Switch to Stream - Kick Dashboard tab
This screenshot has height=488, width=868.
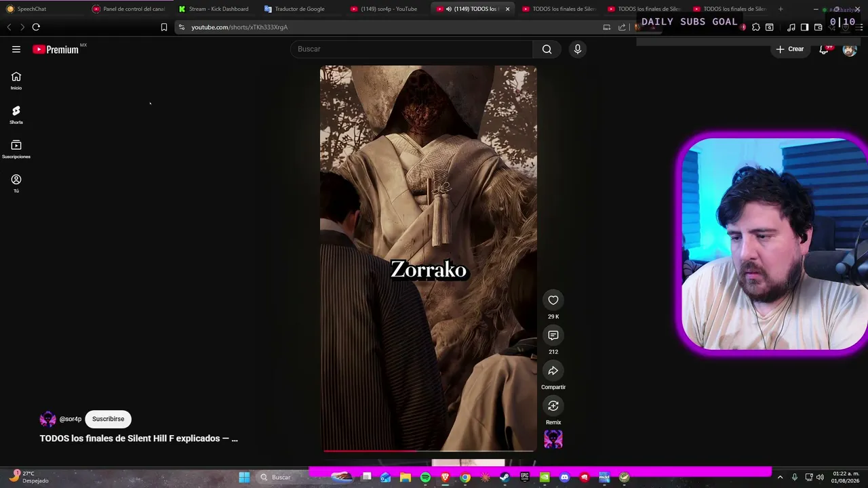216,9
